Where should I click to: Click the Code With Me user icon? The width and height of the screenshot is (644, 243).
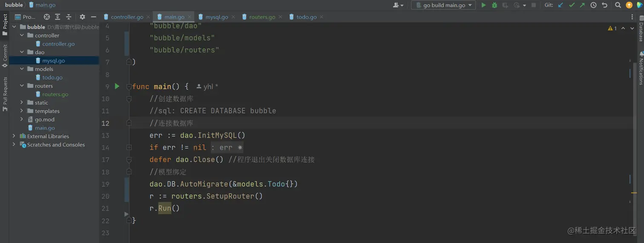click(x=398, y=5)
